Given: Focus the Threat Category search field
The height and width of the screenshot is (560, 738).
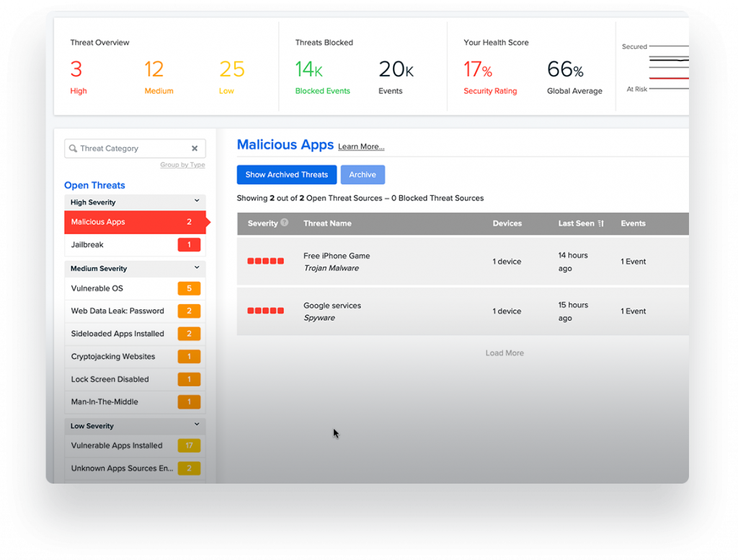Looking at the screenshot, I should click(135, 148).
